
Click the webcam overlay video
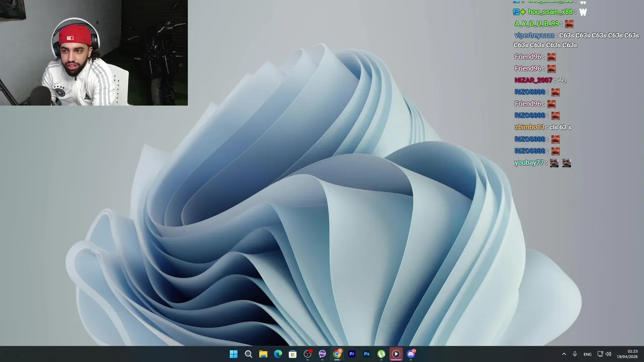click(x=94, y=53)
